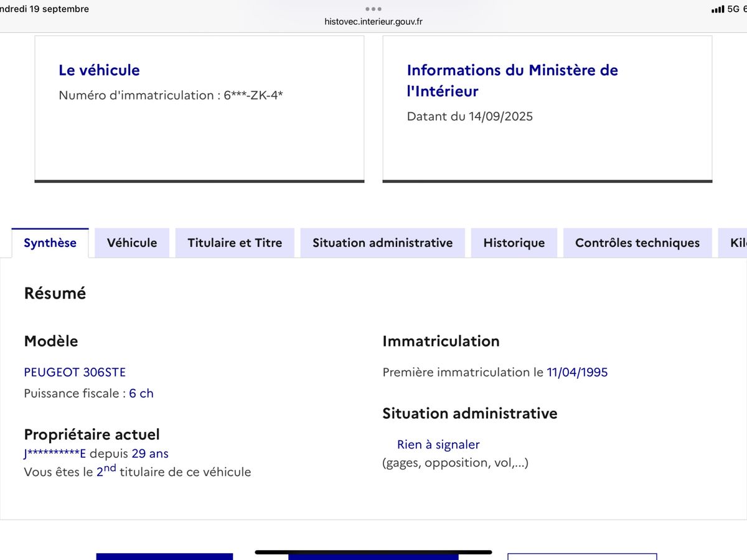Go to the Historique tab
This screenshot has height=560, width=747.
(x=514, y=243)
